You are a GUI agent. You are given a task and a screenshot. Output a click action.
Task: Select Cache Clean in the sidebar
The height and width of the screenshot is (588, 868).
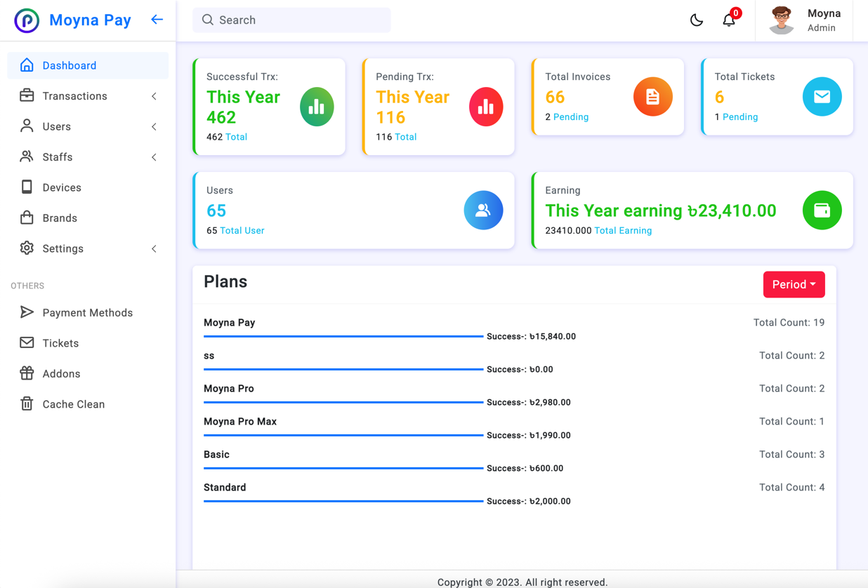[x=73, y=404]
